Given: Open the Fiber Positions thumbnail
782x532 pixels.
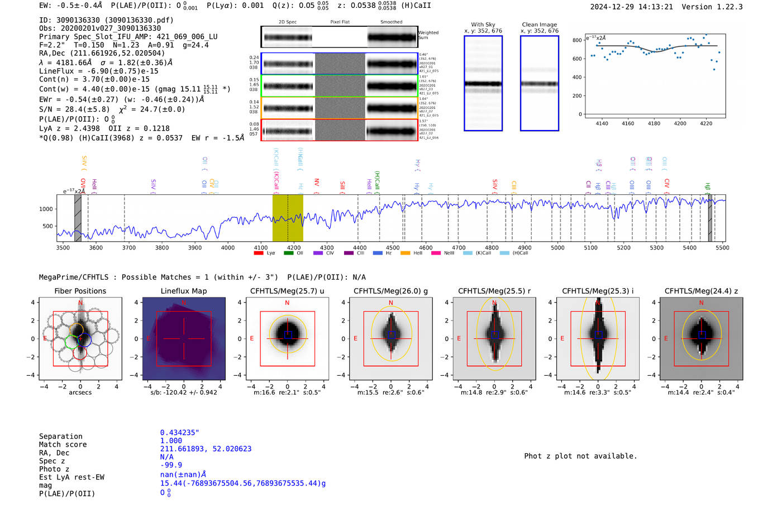Looking at the screenshot, I should pos(80,339).
